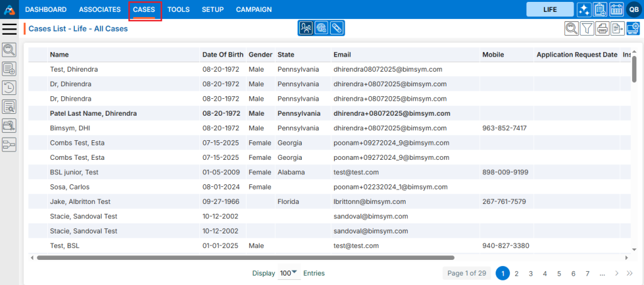This screenshot has height=285, width=644.
Task: Open the hamburger menu icon
Action: point(9,29)
